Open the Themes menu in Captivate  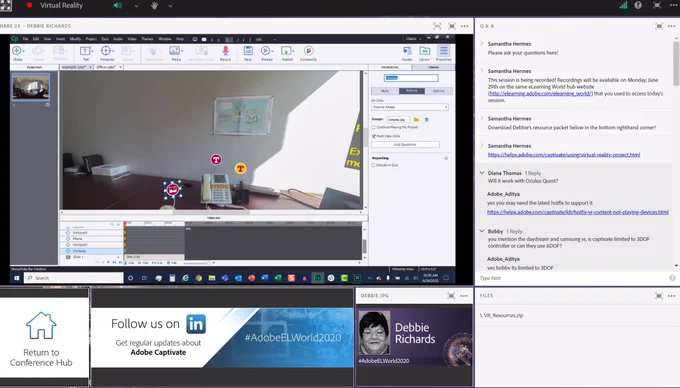147,39
